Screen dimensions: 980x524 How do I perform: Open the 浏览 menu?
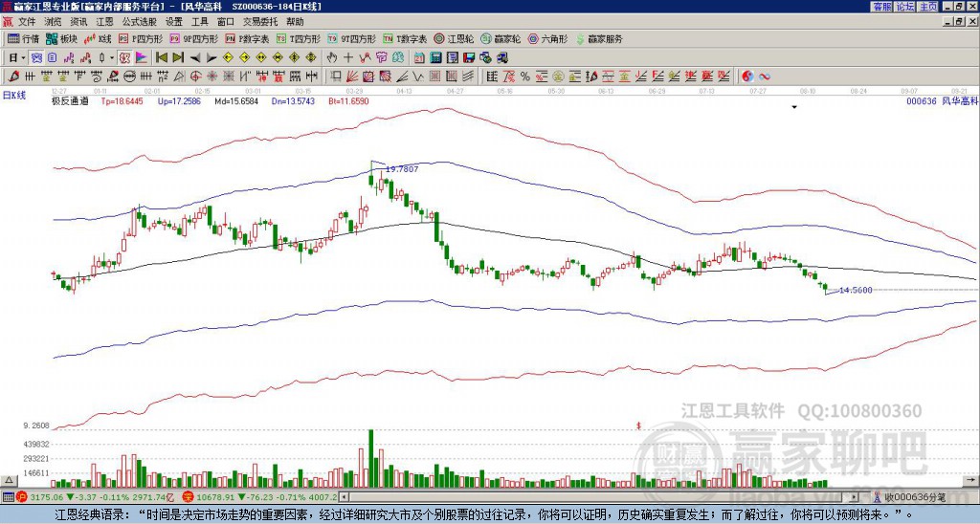[54, 22]
